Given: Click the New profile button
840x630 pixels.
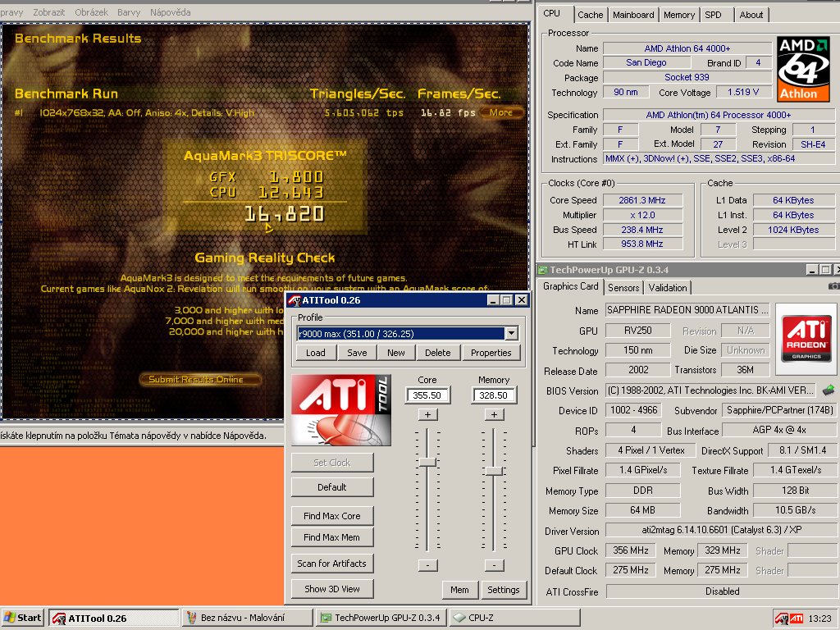Looking at the screenshot, I should tap(396, 353).
